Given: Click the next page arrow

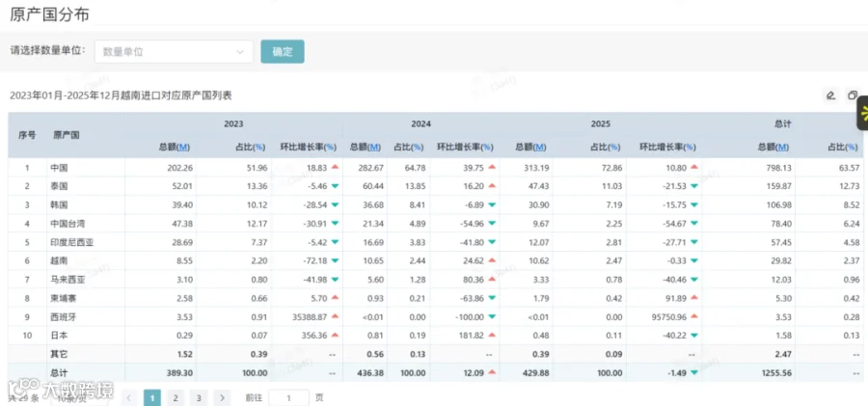Looking at the screenshot, I should click(222, 397).
